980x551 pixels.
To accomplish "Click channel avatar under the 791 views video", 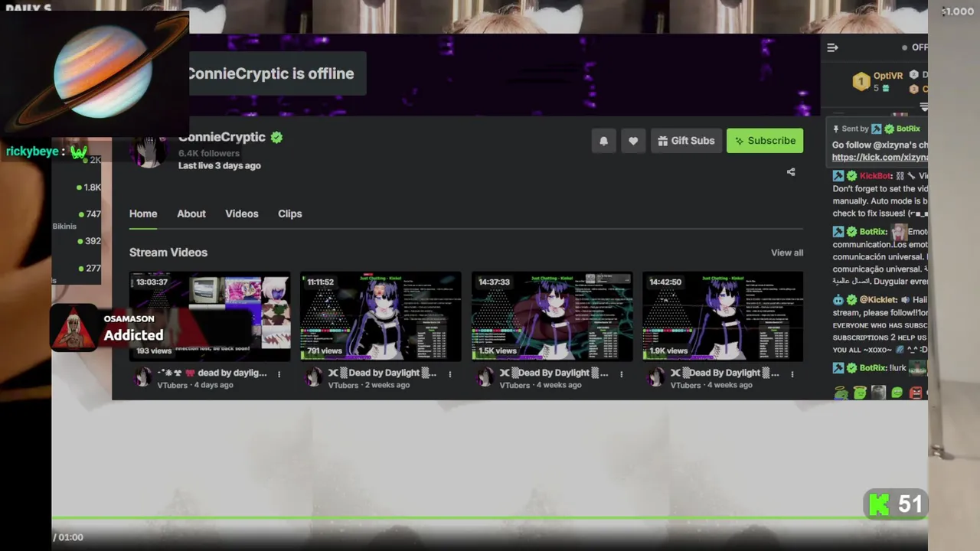I will pos(312,377).
